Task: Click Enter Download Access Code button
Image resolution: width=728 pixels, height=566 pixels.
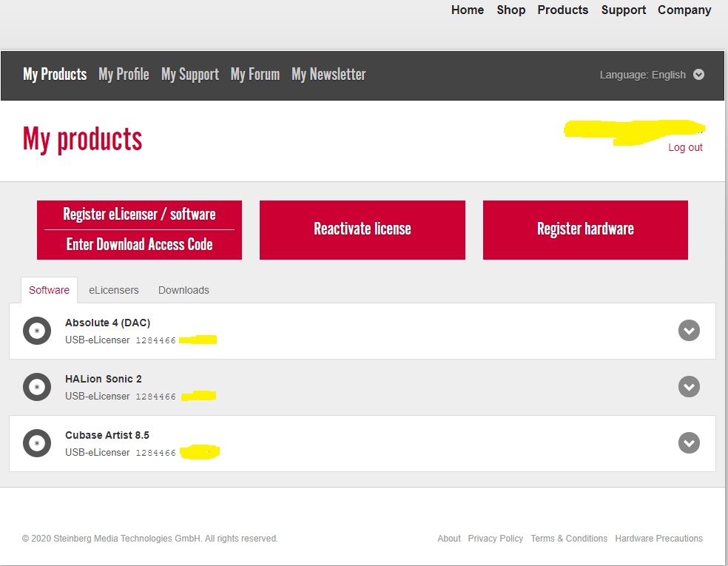Action: [x=139, y=245]
